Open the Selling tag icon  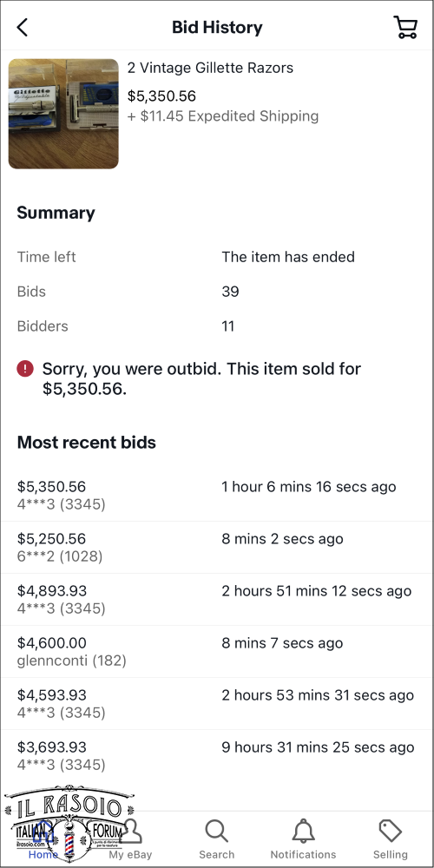click(391, 832)
